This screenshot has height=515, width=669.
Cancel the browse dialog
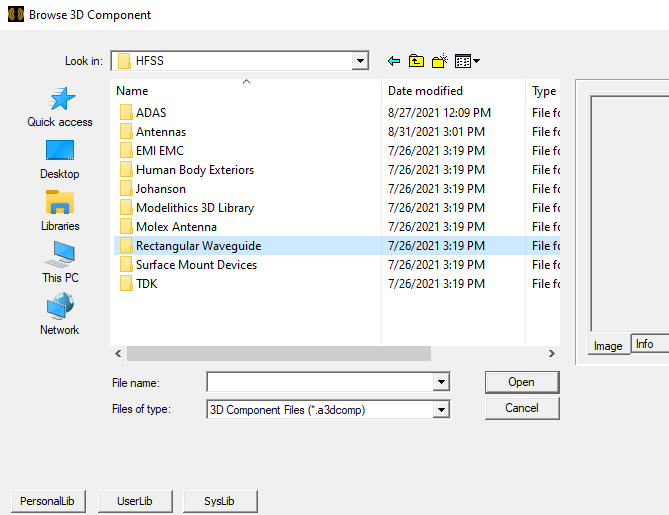pyautogui.click(x=522, y=408)
